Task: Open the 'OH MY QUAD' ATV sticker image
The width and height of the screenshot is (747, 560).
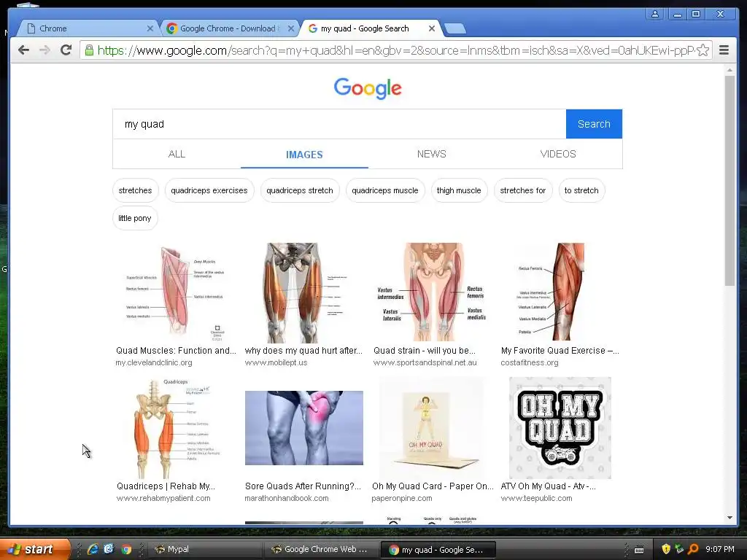Action: (x=560, y=427)
